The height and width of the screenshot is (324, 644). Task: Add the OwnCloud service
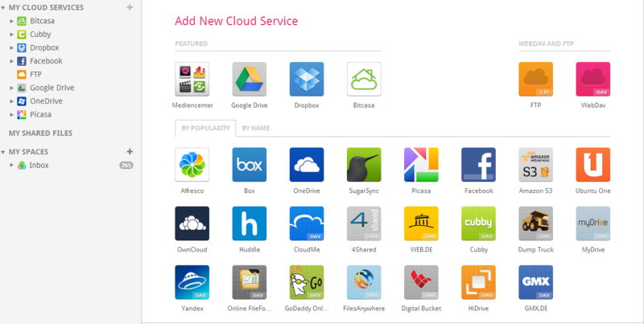(x=192, y=224)
